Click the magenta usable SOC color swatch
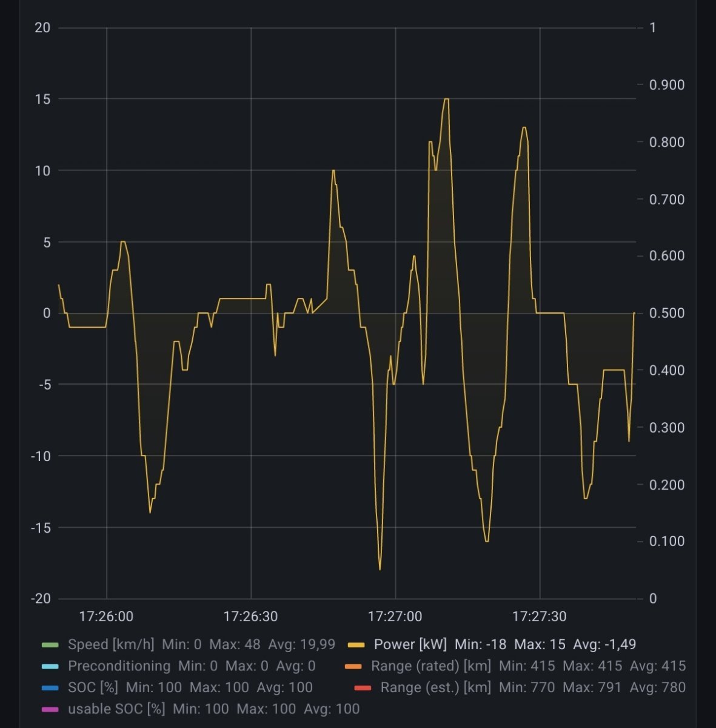 click(50, 709)
